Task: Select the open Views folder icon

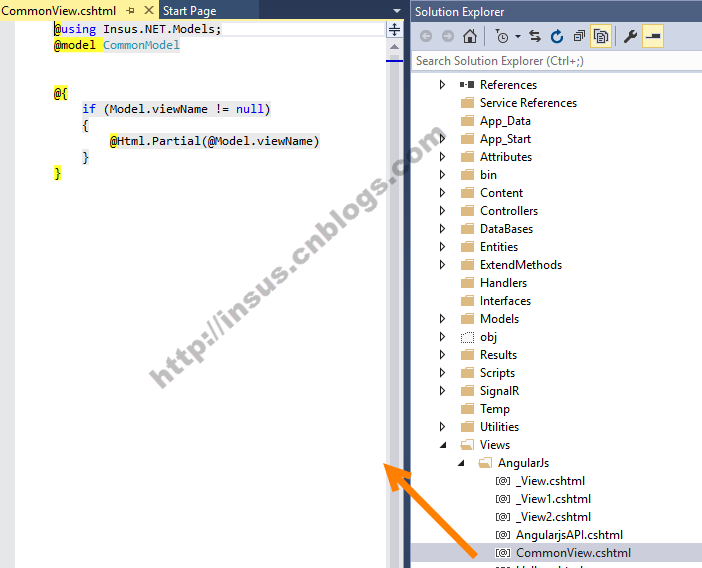Action: pos(467,444)
